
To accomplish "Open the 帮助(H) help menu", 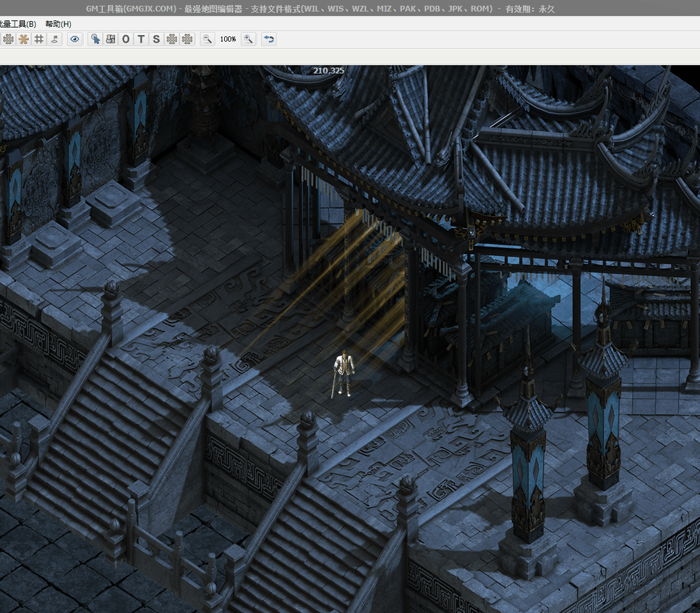I will pyautogui.click(x=59, y=24).
